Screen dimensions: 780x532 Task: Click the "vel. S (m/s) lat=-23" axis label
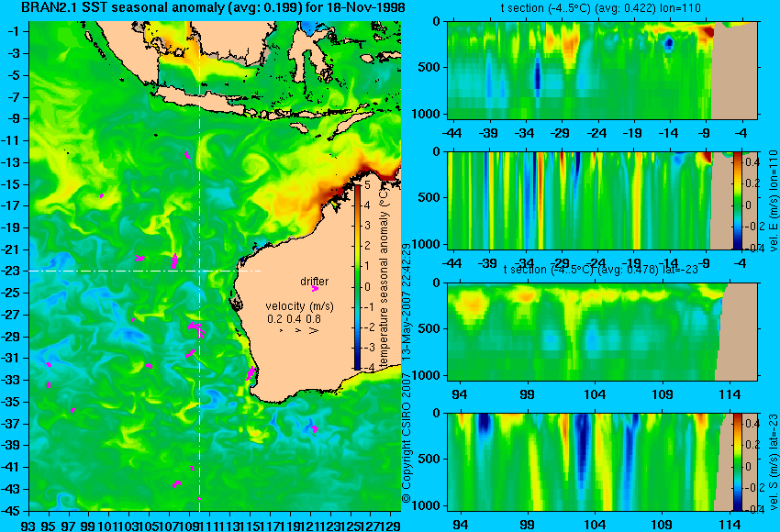774,462
